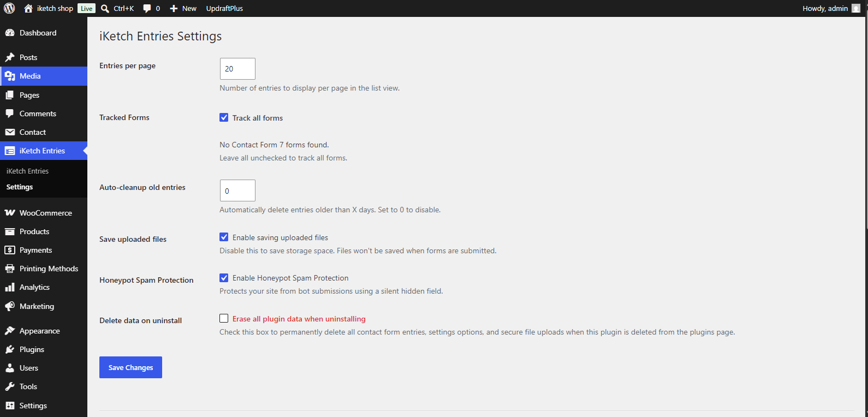Click the Ctrl+K search shortcut label

click(124, 8)
